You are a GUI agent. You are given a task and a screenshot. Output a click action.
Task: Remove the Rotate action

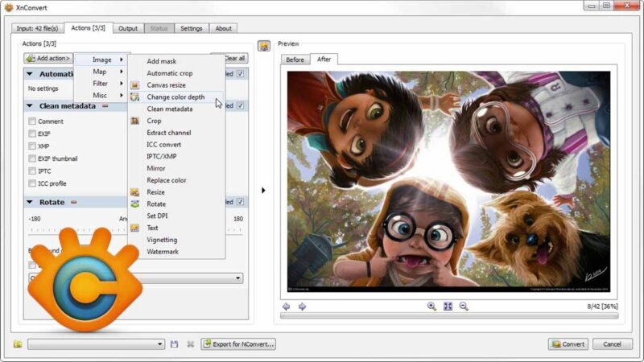pyautogui.click(x=74, y=203)
